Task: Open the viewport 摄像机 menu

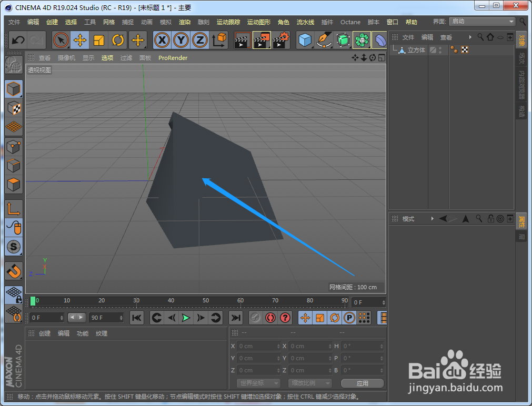Action: [66, 58]
